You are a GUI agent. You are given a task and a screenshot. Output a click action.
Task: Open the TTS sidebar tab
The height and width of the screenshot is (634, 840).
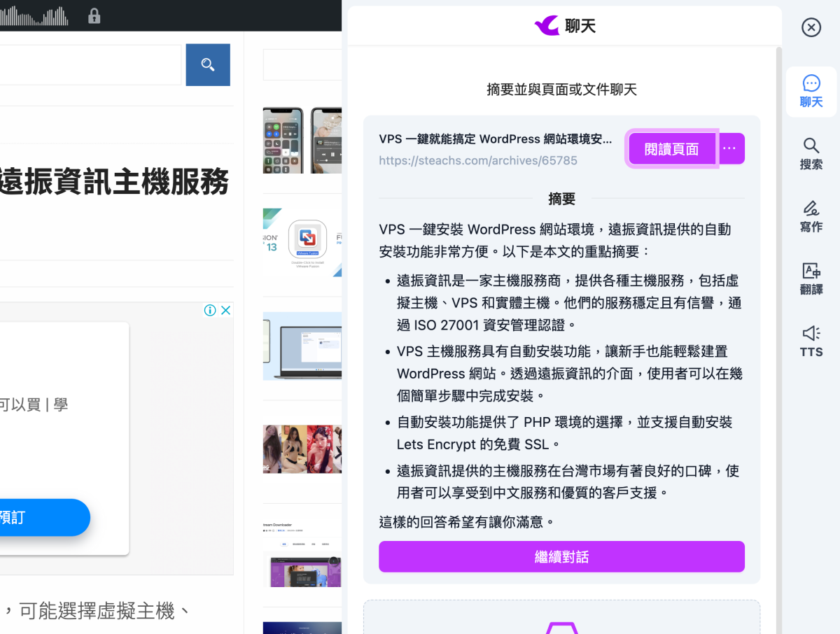pyautogui.click(x=811, y=341)
